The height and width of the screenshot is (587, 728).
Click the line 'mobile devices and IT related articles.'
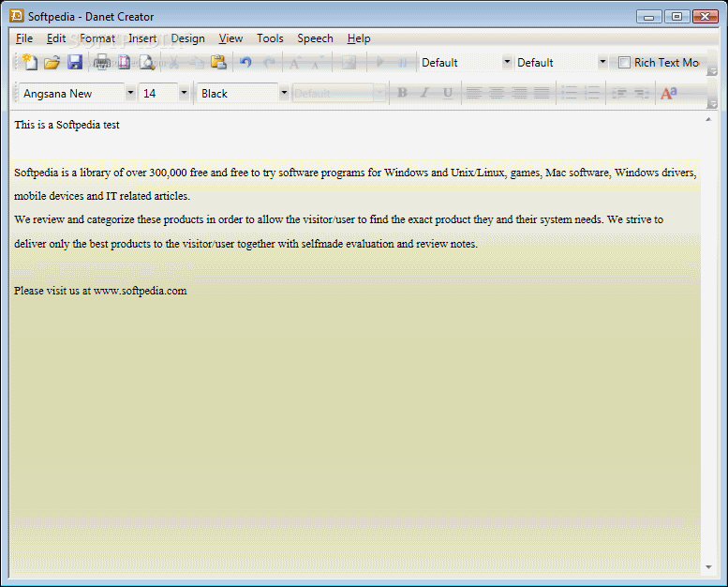(x=102, y=196)
